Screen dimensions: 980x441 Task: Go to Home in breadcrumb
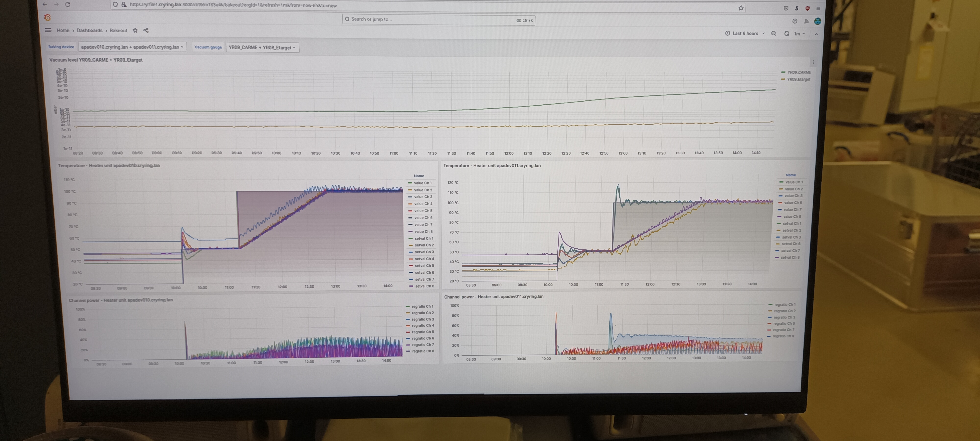63,30
